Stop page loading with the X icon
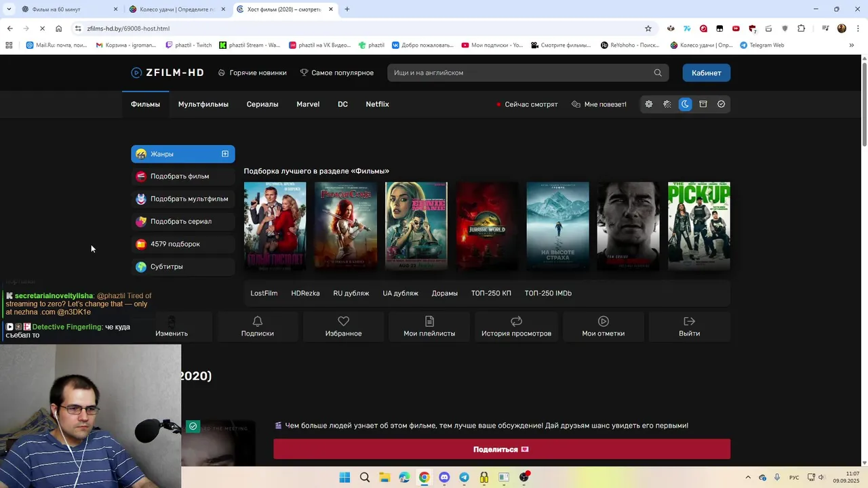This screenshot has height=488, width=868. click(42, 28)
